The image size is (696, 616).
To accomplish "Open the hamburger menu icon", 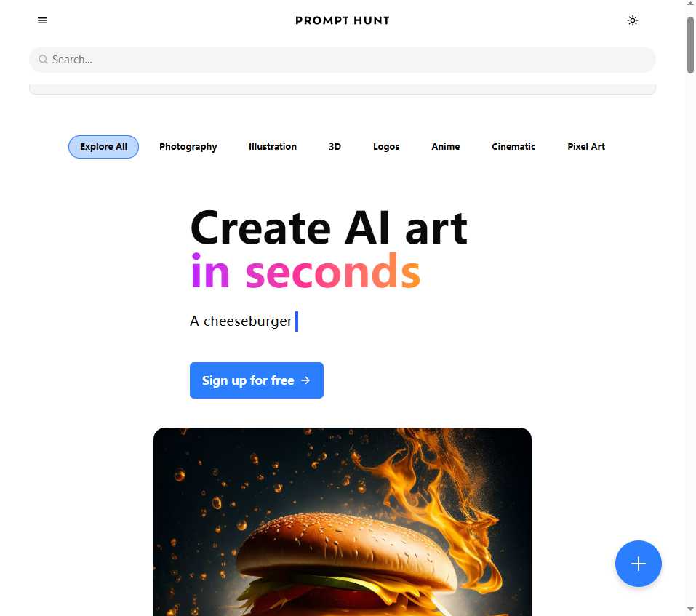I will click(42, 20).
